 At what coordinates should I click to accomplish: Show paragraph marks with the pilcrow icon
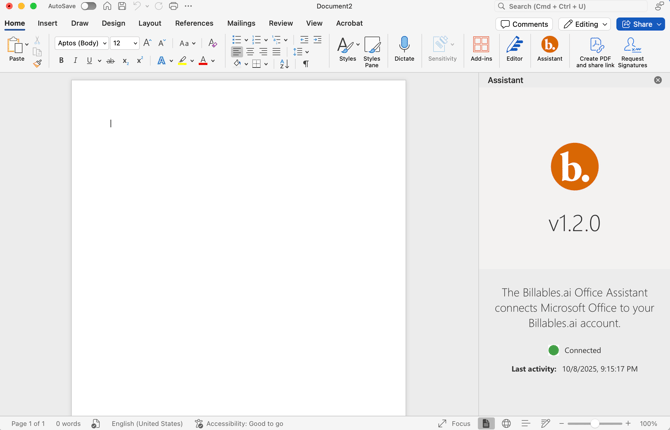306,64
